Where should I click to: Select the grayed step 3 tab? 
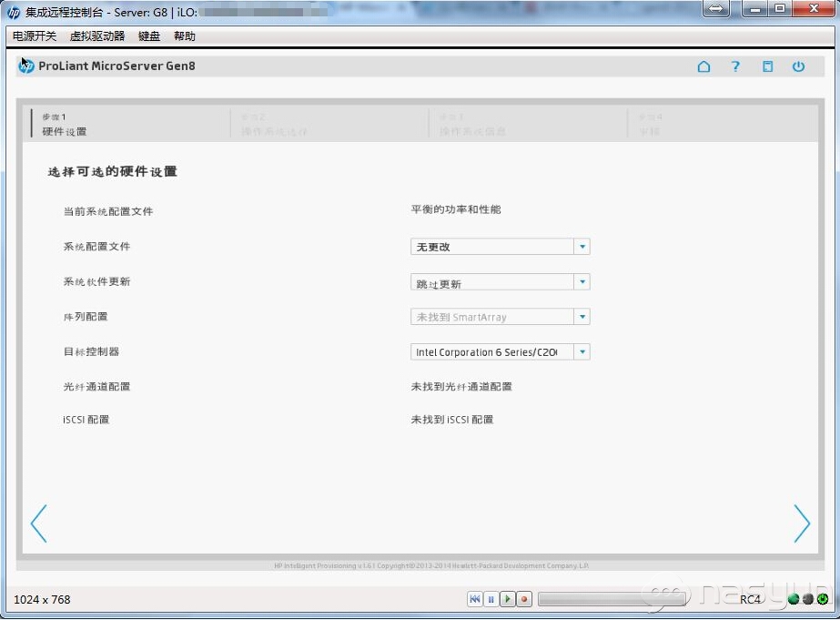527,125
